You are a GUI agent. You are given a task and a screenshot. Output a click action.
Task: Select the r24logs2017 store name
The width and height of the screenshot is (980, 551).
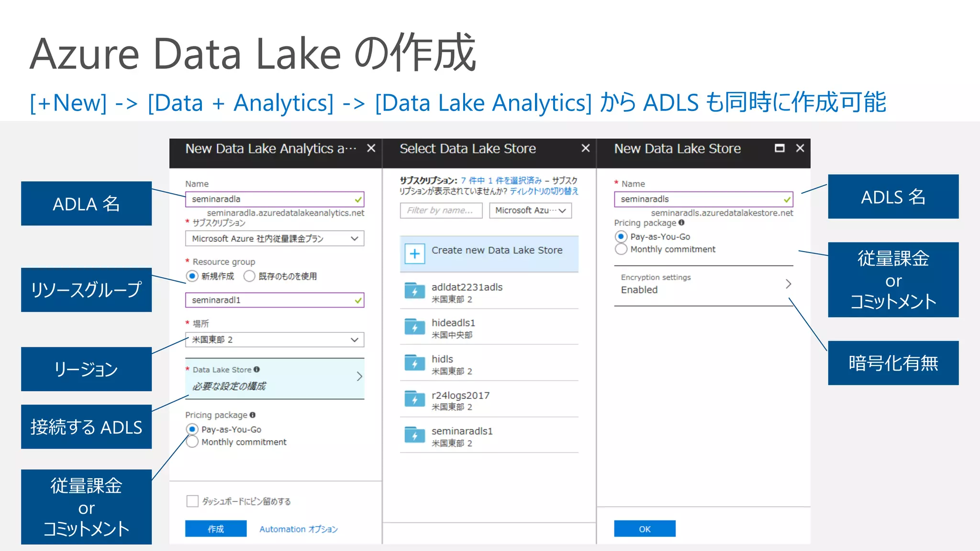460,396
